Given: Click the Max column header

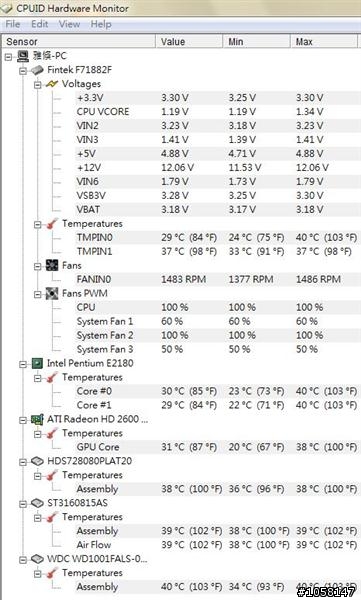Looking at the screenshot, I should pos(323,41).
